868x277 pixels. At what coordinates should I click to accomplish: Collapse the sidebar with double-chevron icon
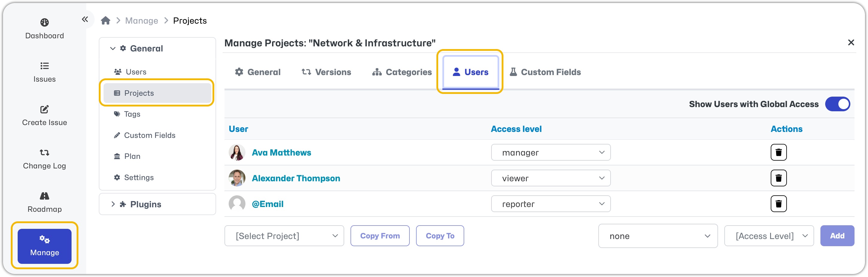[85, 19]
